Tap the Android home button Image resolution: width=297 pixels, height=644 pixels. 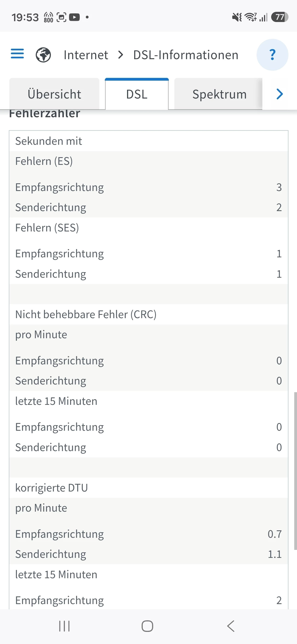(x=147, y=626)
